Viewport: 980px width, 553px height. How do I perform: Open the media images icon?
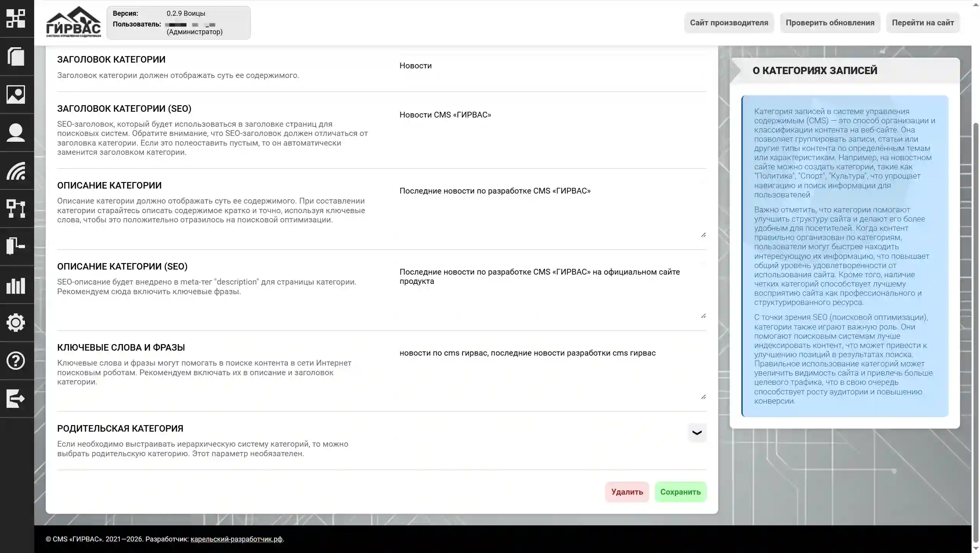[x=16, y=94]
